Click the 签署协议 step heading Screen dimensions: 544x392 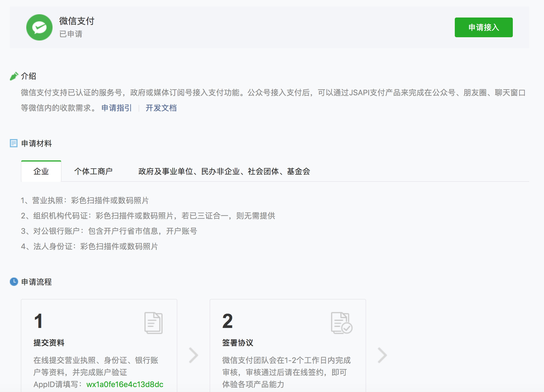pos(238,343)
